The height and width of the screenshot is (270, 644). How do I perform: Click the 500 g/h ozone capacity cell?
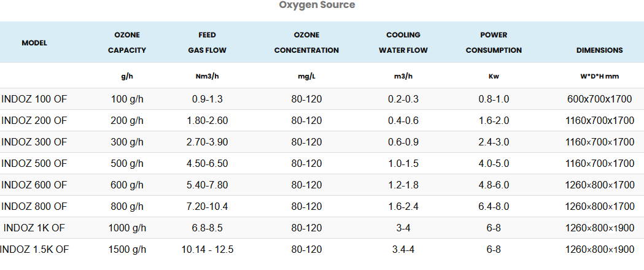click(127, 163)
